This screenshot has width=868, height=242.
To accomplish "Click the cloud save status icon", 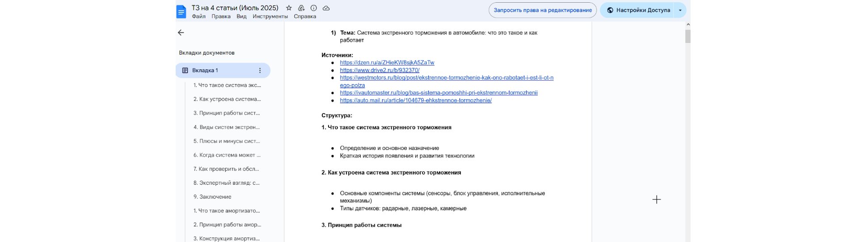I will click(326, 8).
